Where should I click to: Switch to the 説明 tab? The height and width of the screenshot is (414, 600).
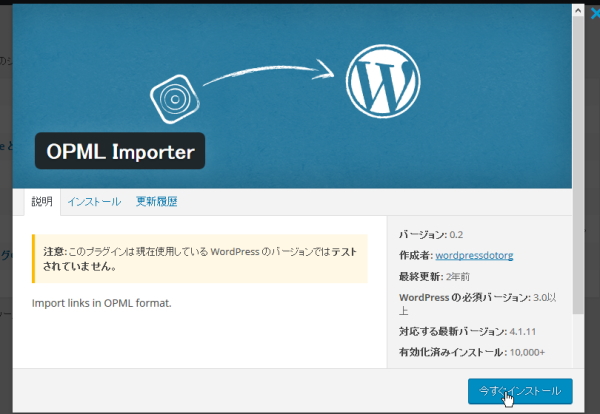click(x=42, y=202)
